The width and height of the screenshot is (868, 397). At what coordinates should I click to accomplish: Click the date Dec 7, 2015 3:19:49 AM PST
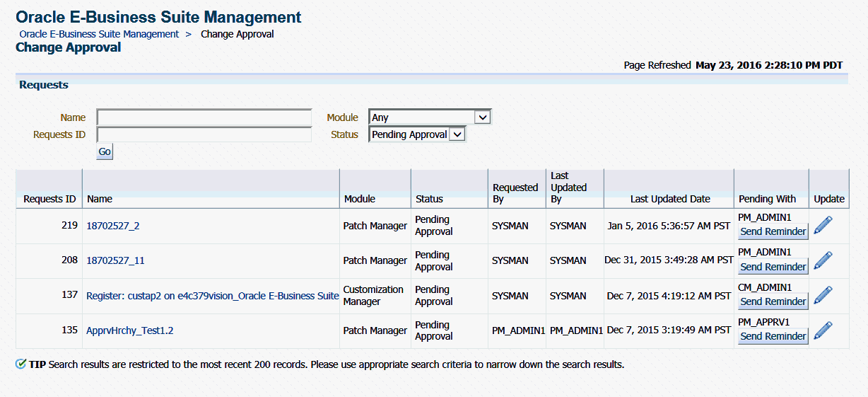tap(669, 330)
